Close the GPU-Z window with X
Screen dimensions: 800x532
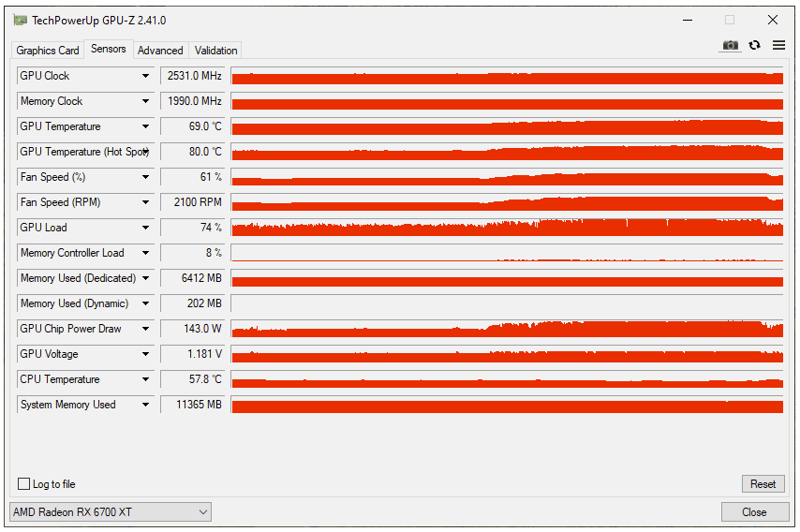pos(773,20)
